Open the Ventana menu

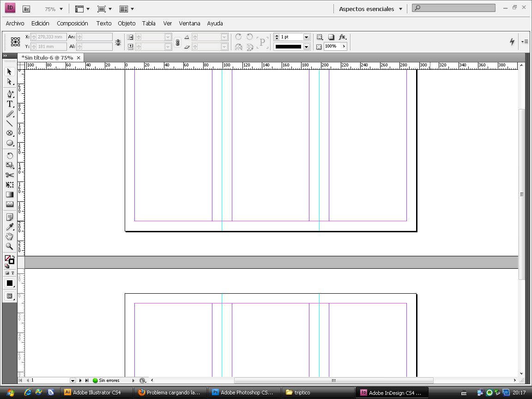click(x=190, y=23)
